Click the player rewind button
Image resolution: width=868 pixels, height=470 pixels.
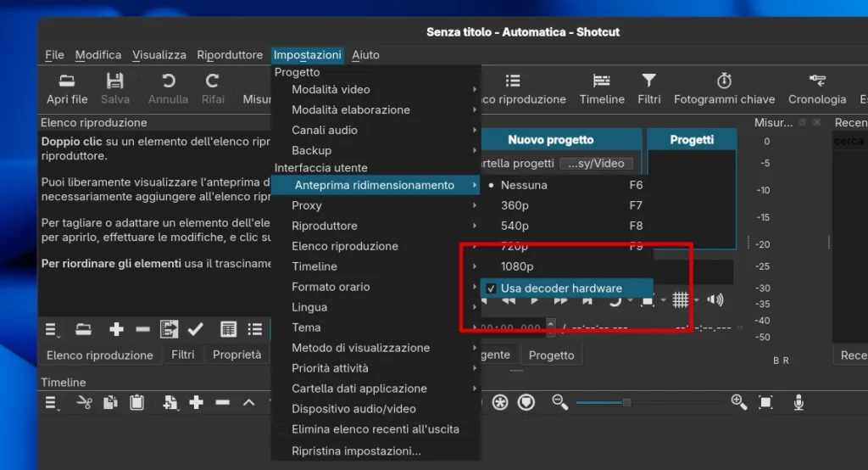point(509,301)
